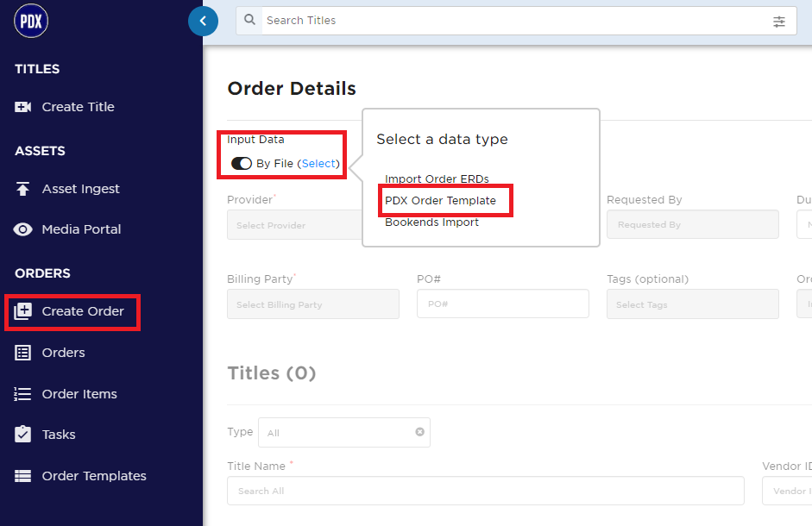The height and width of the screenshot is (526, 812).
Task: Click the PO# input field
Action: [503, 304]
